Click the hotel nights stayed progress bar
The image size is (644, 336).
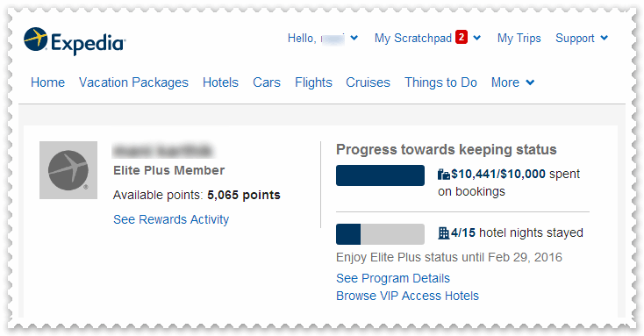pos(380,234)
